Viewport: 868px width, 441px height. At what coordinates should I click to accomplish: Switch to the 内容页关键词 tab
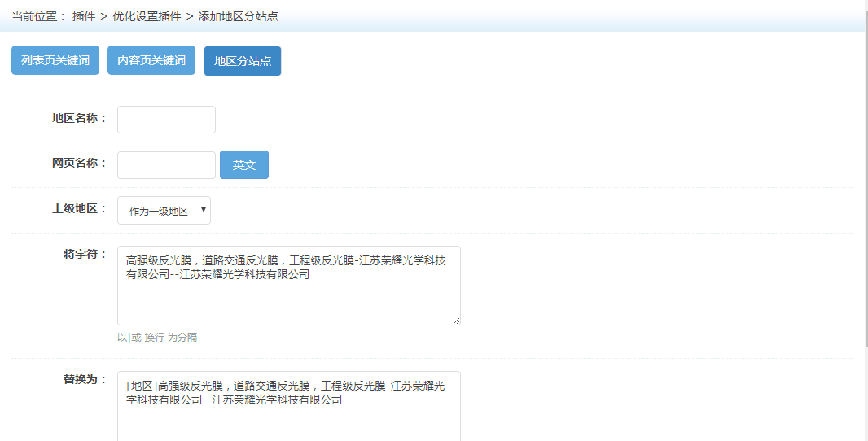pos(151,61)
